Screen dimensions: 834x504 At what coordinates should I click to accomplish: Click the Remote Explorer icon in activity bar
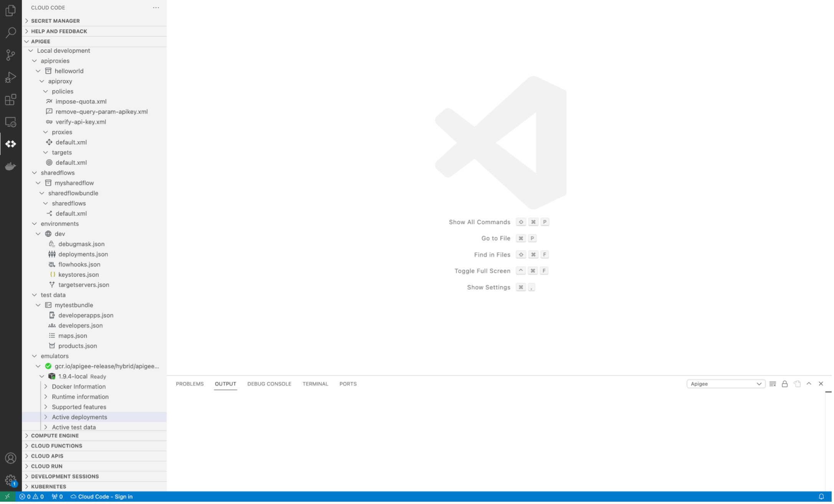click(x=11, y=122)
